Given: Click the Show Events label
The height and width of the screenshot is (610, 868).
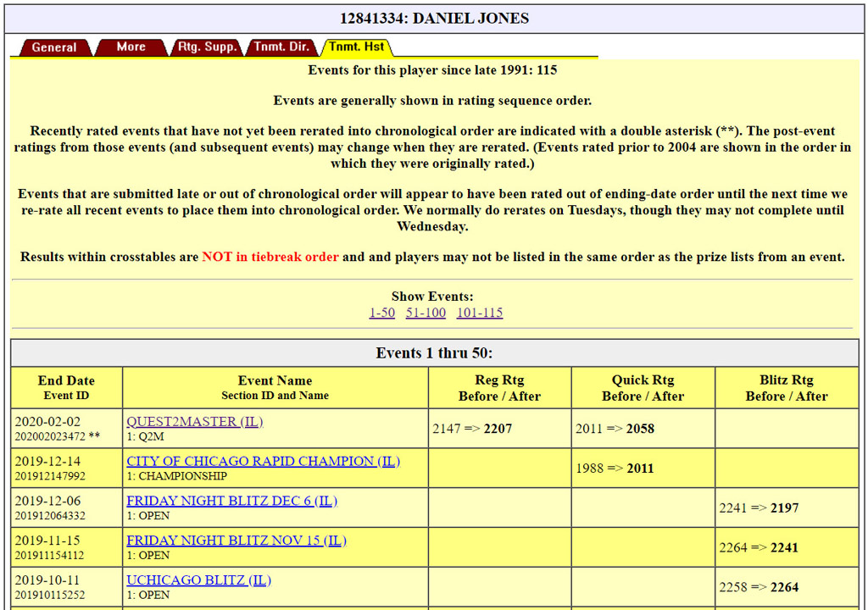Looking at the screenshot, I should coord(432,297).
